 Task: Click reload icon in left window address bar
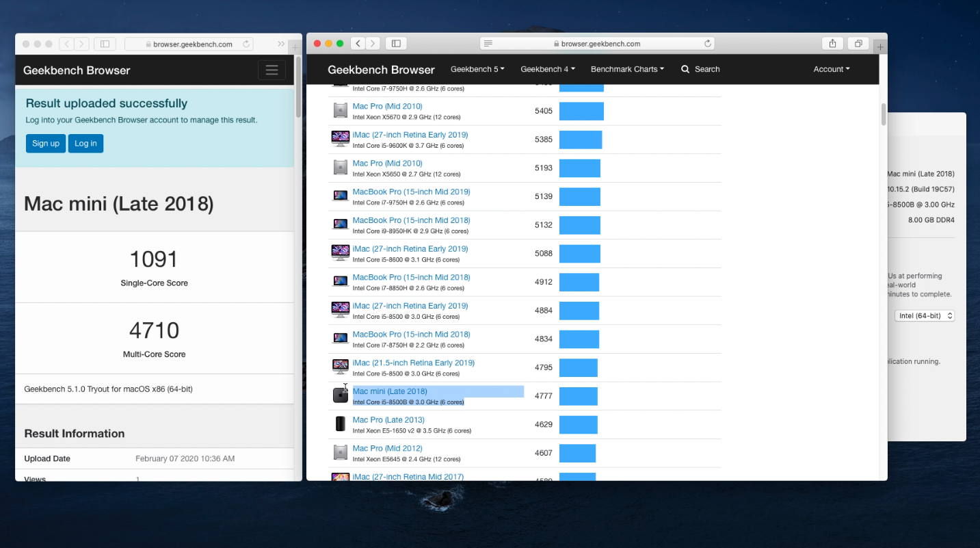246,44
